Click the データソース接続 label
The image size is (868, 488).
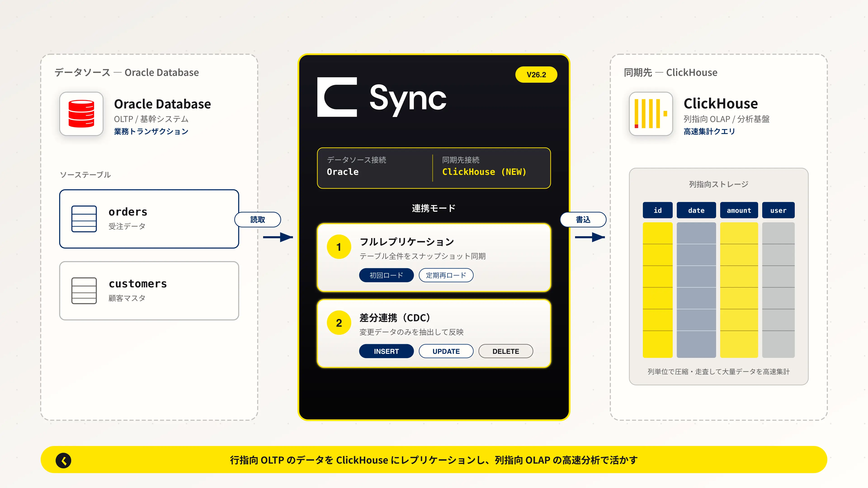[356, 160]
